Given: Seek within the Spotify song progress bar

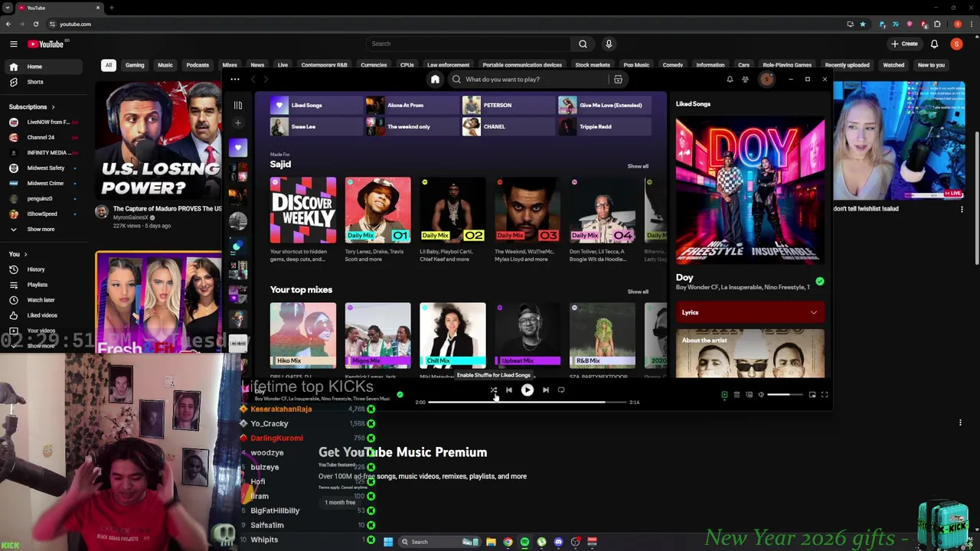Looking at the screenshot, I should [527, 402].
